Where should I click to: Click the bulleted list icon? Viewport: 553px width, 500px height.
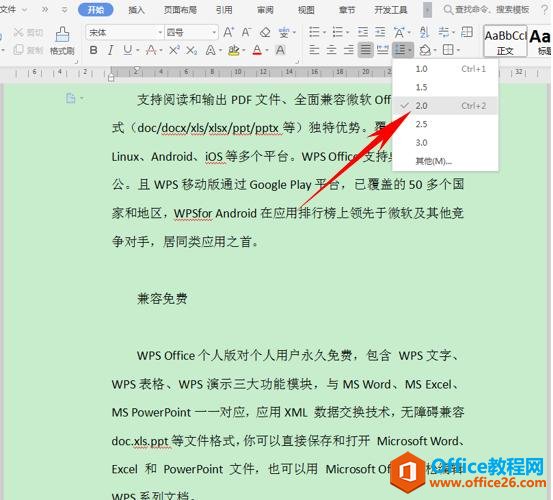click(x=314, y=32)
